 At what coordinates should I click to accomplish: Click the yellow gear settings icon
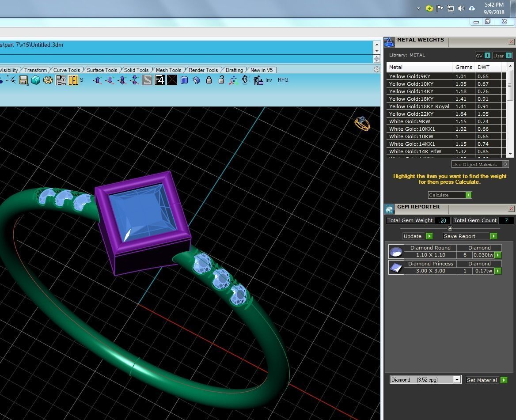click(48, 80)
